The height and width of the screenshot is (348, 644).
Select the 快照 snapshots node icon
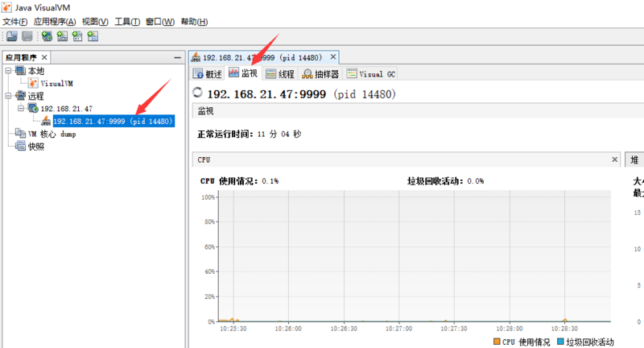tap(21, 146)
